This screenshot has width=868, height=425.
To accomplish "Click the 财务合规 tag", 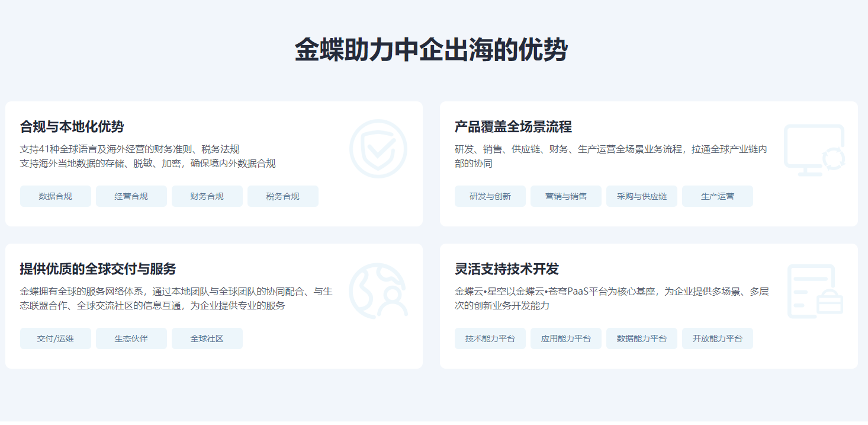I will pos(207,196).
